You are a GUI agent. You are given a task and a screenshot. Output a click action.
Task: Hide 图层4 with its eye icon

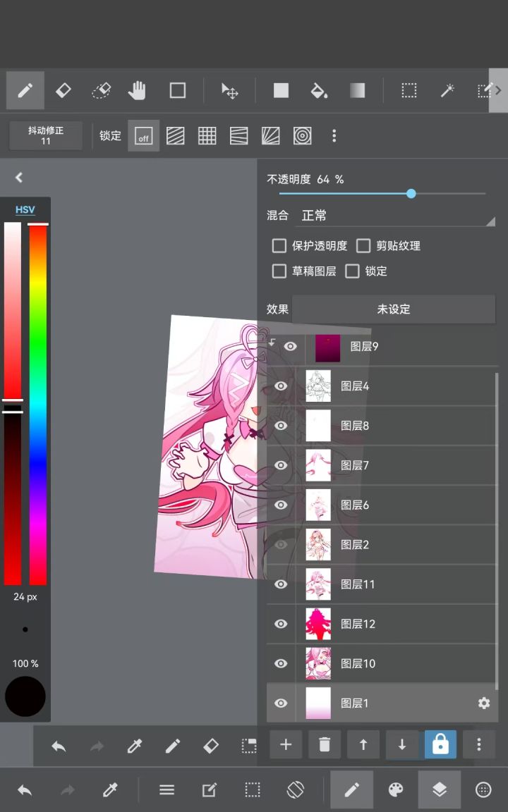click(281, 386)
